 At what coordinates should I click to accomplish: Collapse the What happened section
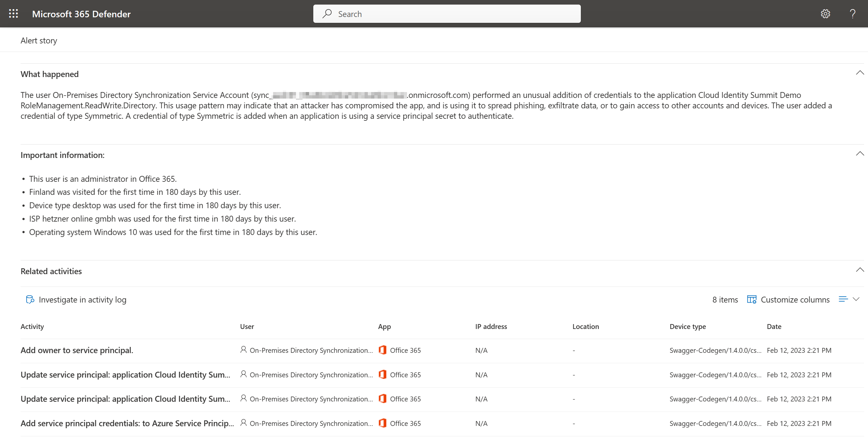tap(860, 73)
